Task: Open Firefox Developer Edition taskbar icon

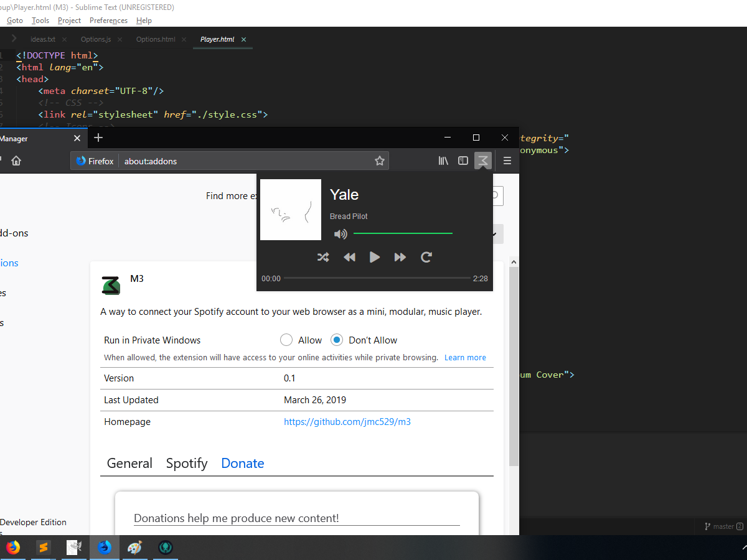Action: (x=105, y=548)
